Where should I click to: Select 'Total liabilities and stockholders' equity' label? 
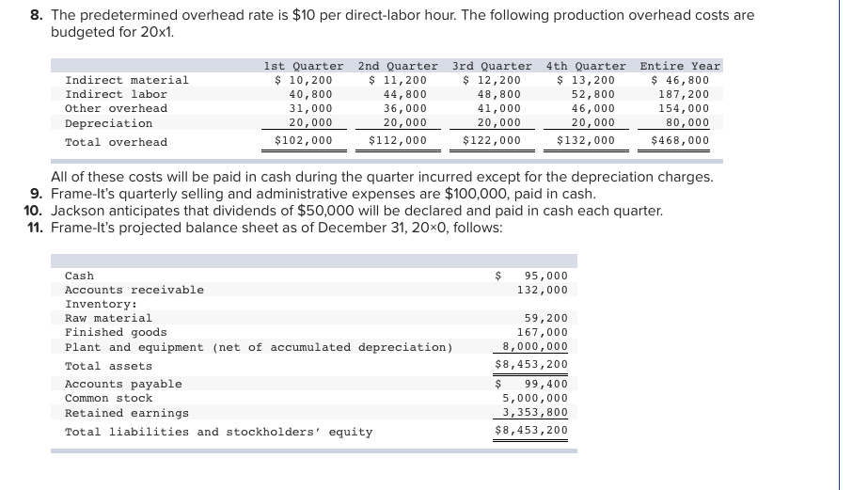click(219, 433)
